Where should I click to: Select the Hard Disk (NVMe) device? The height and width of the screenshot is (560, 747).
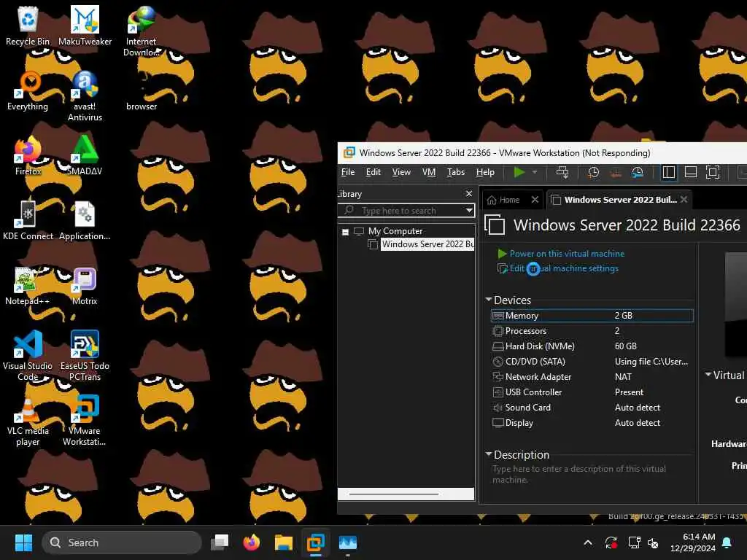click(592, 346)
